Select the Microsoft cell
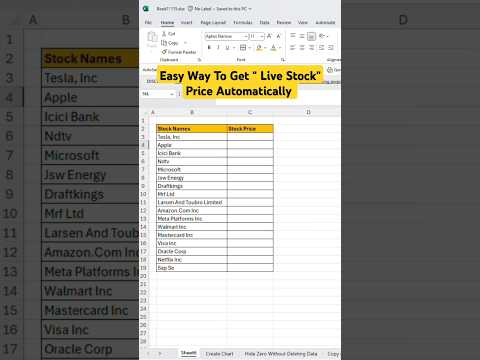This screenshot has width=480, height=360. tap(192, 169)
